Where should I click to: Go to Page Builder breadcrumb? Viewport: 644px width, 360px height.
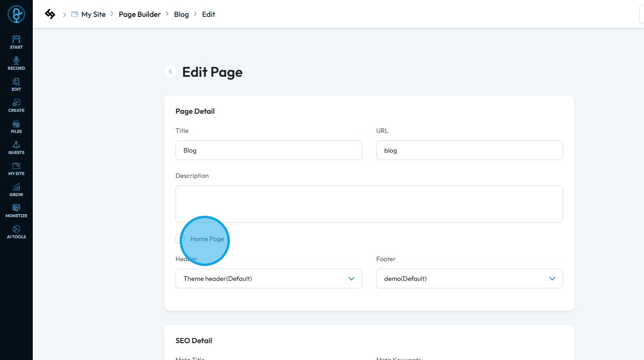[x=139, y=15]
